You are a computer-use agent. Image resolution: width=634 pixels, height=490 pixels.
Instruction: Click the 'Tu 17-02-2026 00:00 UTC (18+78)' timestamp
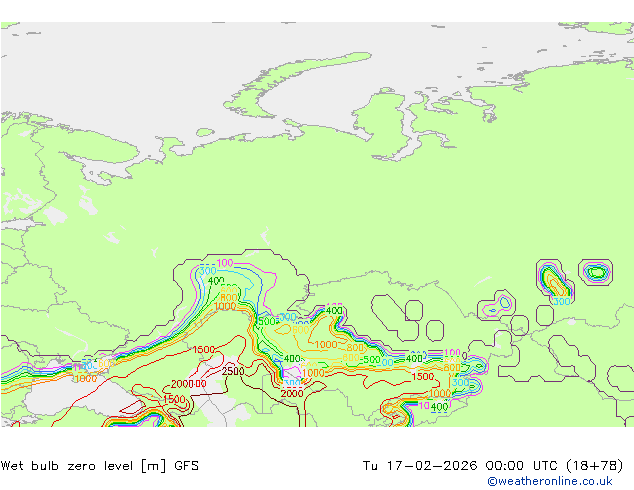pos(493,466)
